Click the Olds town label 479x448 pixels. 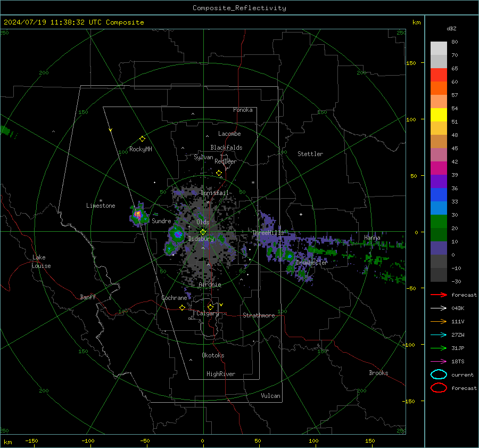click(x=203, y=222)
